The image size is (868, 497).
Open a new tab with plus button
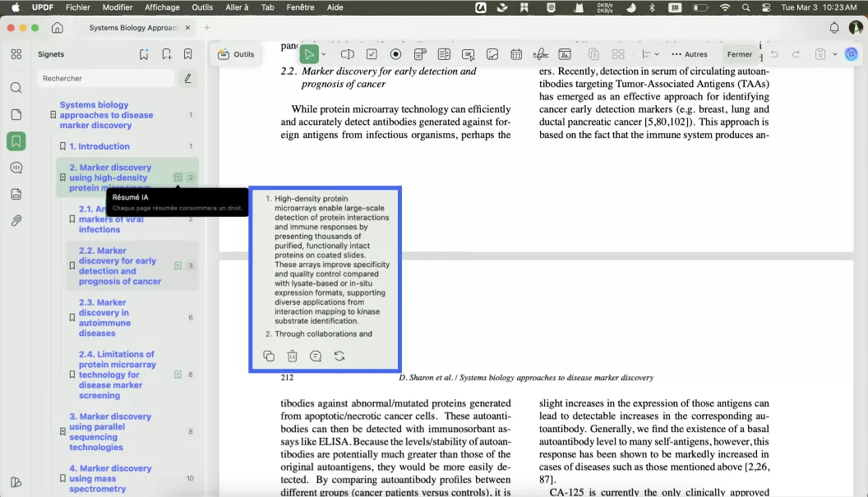pos(207,28)
